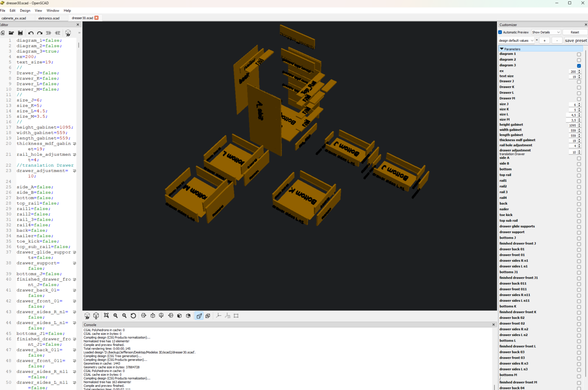The width and height of the screenshot is (588, 390).
Task: Uncheck the diagram 3 checkbox
Action: pyautogui.click(x=579, y=66)
